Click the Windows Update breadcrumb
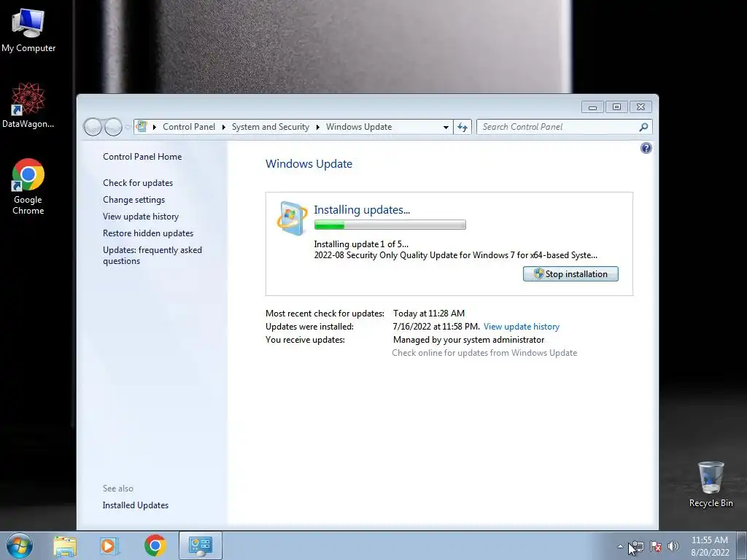This screenshot has height=560, width=747. tap(359, 127)
